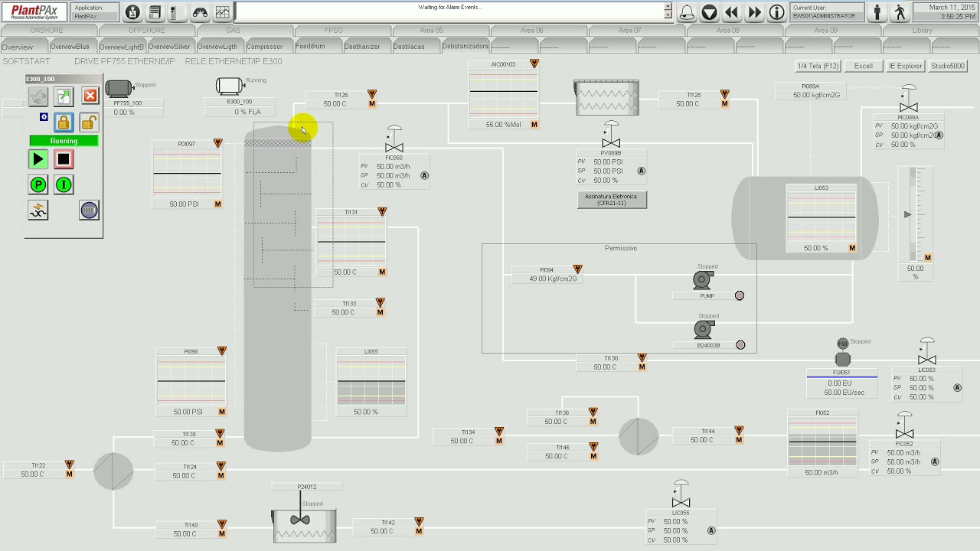Open the LI053 trend on the vessel
The width and height of the screenshot is (980, 551).
(822, 217)
